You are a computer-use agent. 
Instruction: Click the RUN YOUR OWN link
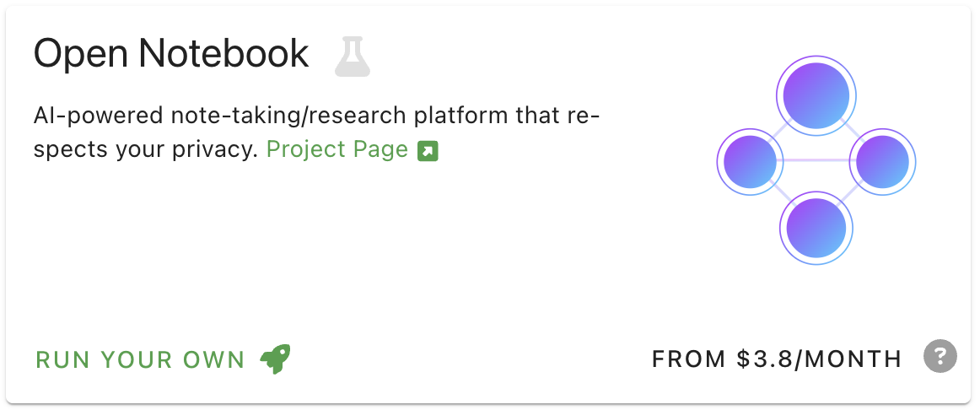tap(140, 359)
